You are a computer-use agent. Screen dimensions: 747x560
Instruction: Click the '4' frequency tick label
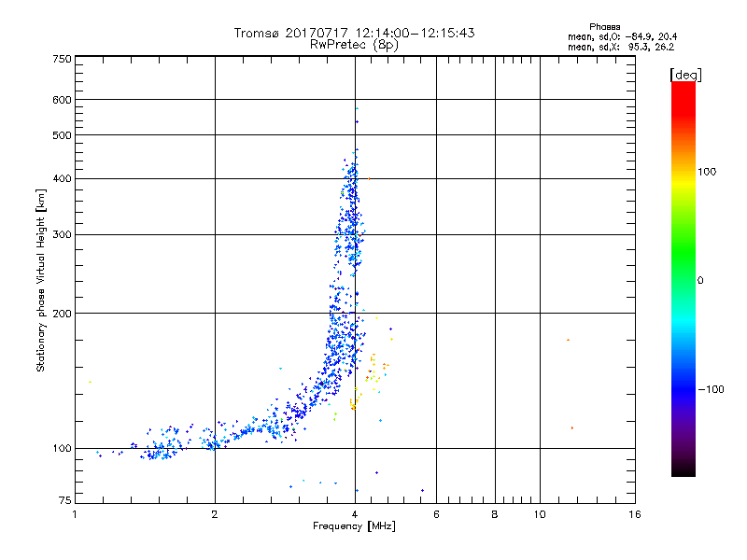(x=355, y=514)
